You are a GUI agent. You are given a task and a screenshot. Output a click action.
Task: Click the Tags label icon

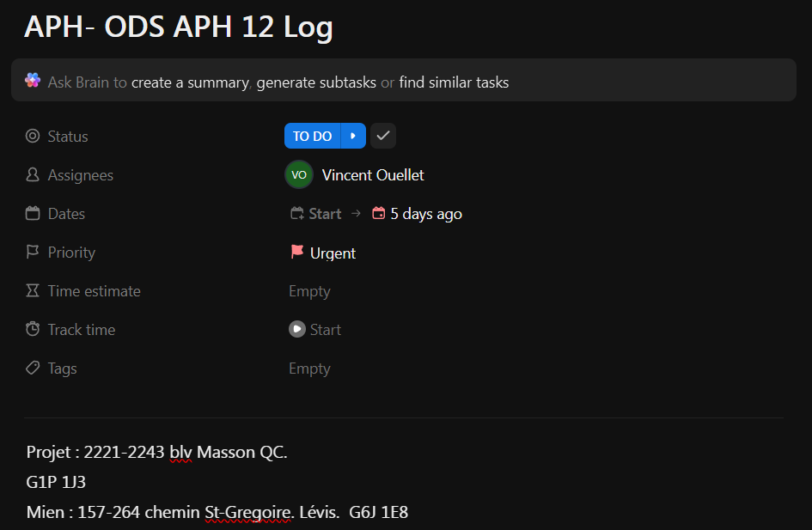coord(33,369)
